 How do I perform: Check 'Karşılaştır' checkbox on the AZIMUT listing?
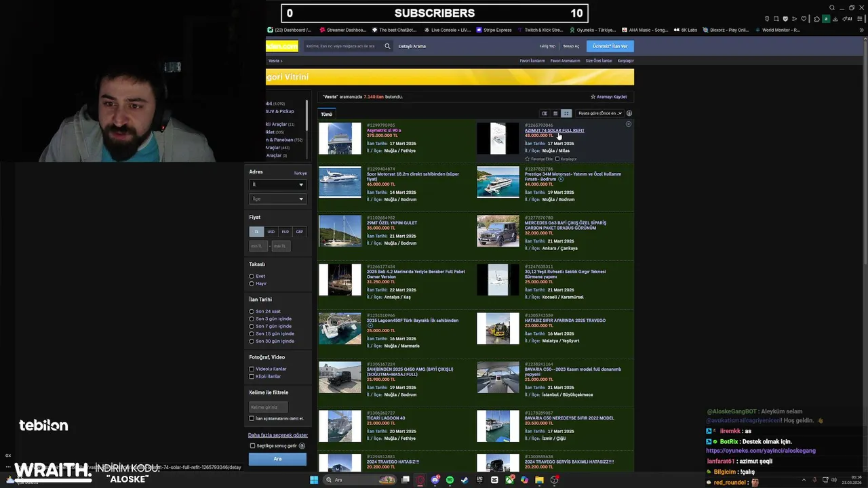pos(557,159)
